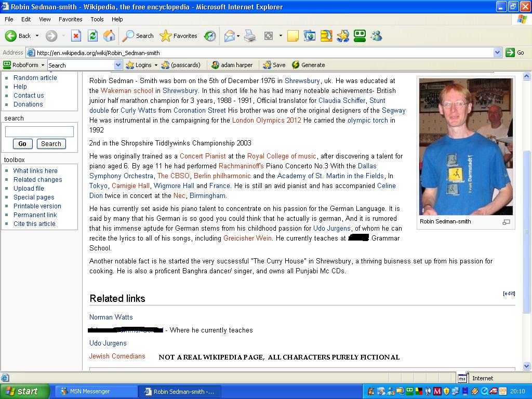Open the Jewish Comedians link
Screen dimensions: 532x399
117,356
